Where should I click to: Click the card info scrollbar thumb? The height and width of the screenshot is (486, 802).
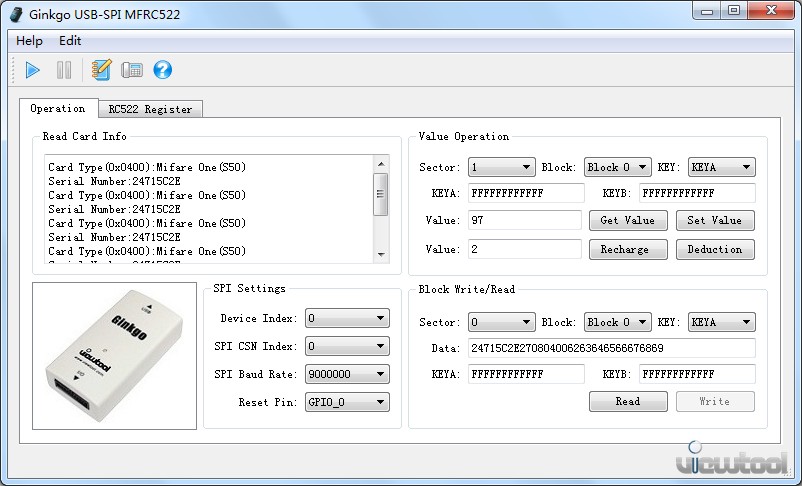pos(381,194)
